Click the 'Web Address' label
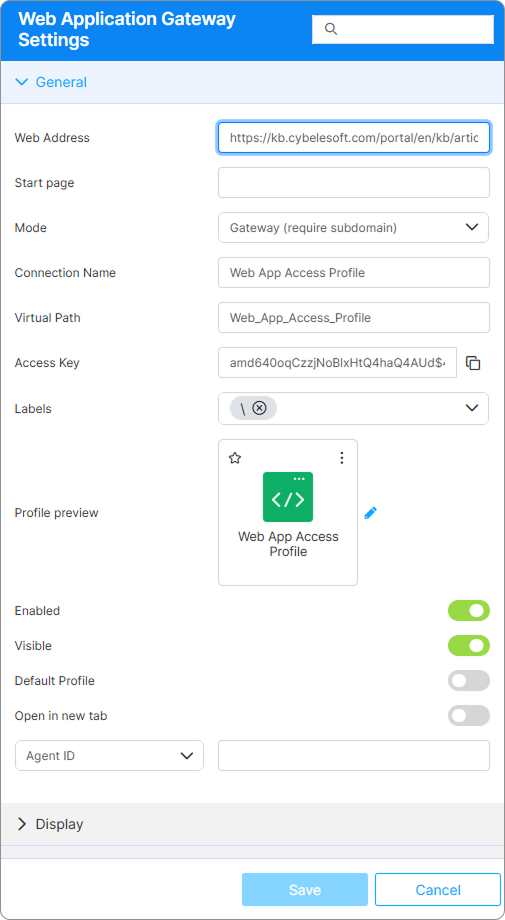 pyautogui.click(x=52, y=138)
